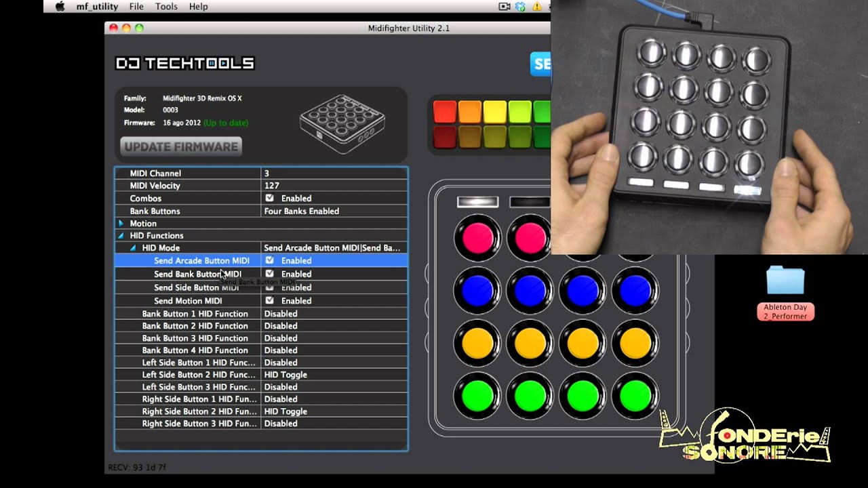
Task: Click the fourth orange arcade button
Action: [635, 344]
